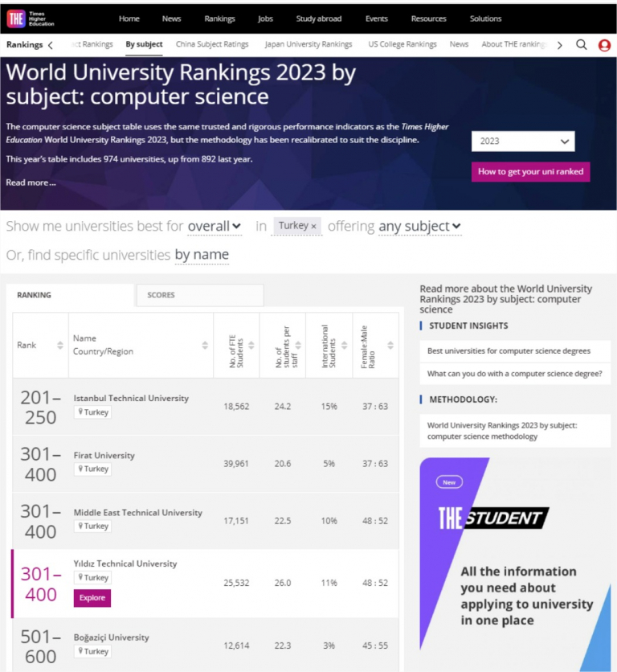Open About THE rankings link
Screen dimensions: 617x672
point(514,44)
